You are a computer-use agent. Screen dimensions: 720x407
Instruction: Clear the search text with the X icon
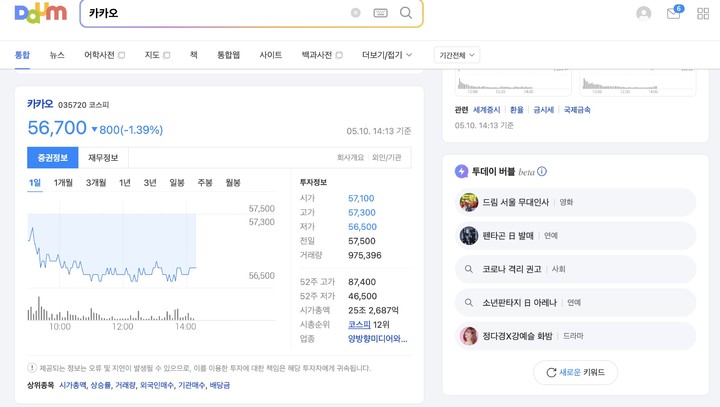pos(355,13)
